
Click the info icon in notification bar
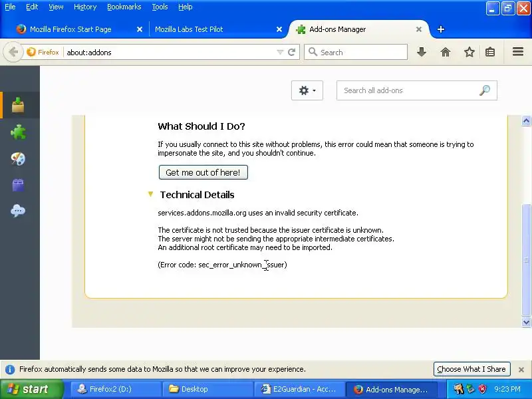[10, 370]
